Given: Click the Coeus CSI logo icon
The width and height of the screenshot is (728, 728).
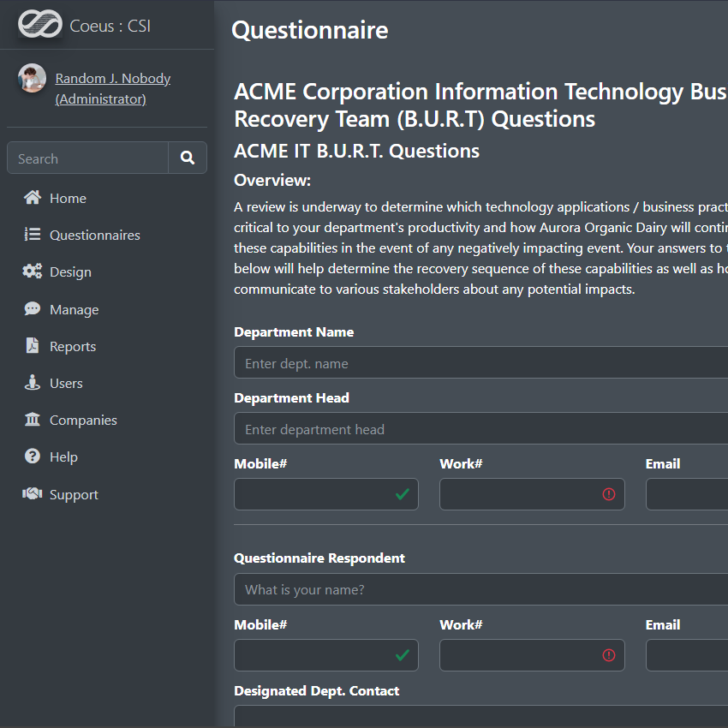Looking at the screenshot, I should pos(39,25).
